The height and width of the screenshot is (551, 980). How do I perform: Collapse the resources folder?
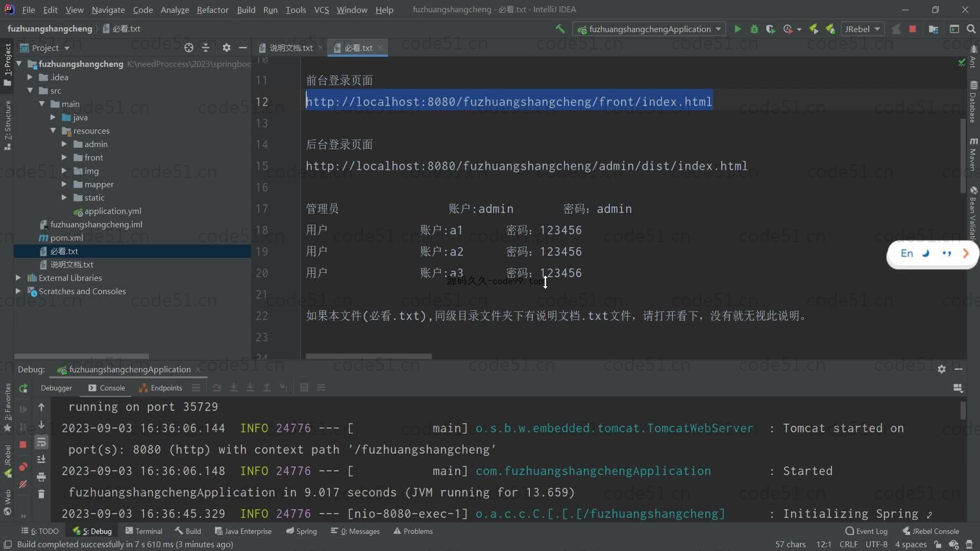pyautogui.click(x=53, y=131)
